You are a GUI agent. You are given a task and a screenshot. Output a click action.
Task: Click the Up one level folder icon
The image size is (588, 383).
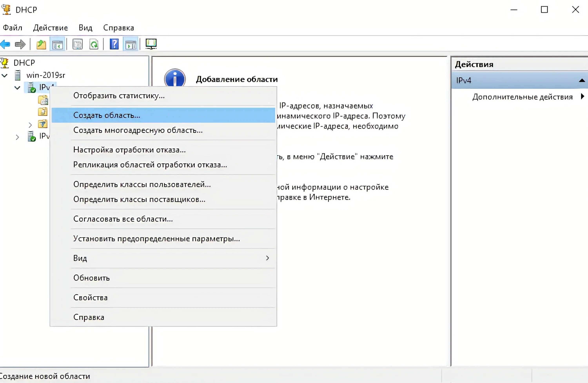point(41,44)
